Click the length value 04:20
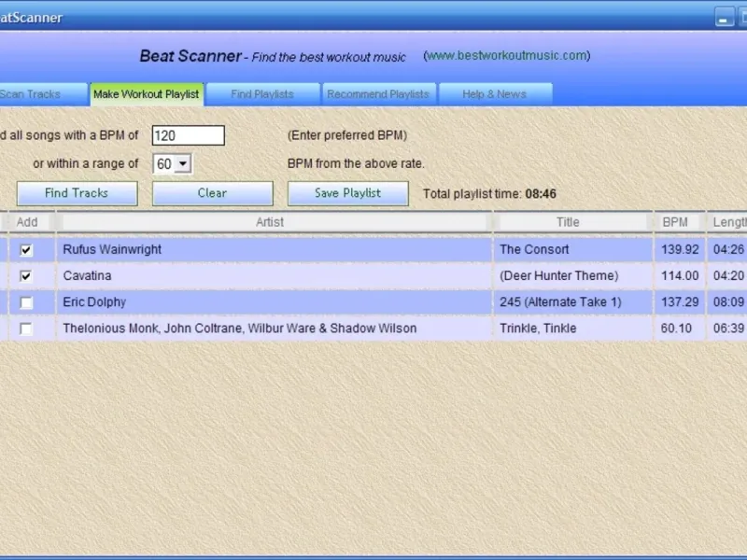This screenshot has height=560, width=747. coord(728,275)
